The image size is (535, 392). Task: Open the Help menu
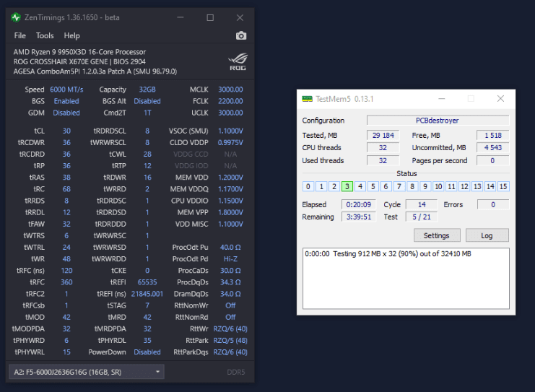point(71,35)
